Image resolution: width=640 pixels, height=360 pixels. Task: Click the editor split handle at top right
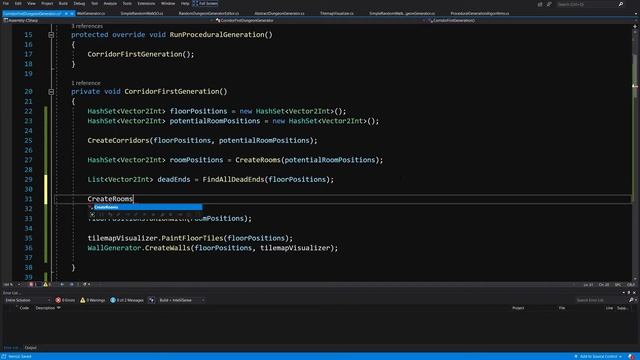pos(635,26)
